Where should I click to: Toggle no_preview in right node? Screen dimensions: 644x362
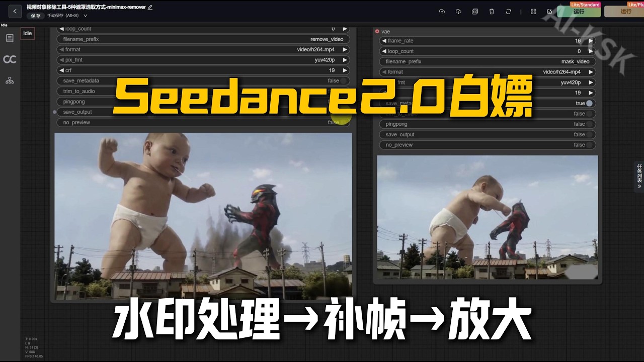pos(589,145)
